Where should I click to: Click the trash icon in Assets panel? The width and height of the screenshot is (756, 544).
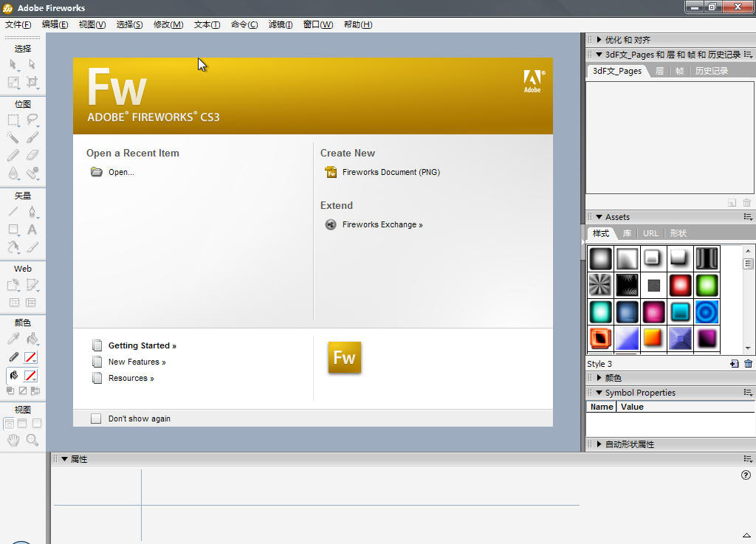coord(748,364)
